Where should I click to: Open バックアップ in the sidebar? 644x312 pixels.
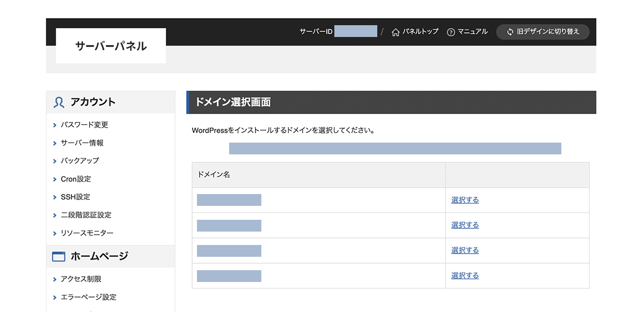80,161
